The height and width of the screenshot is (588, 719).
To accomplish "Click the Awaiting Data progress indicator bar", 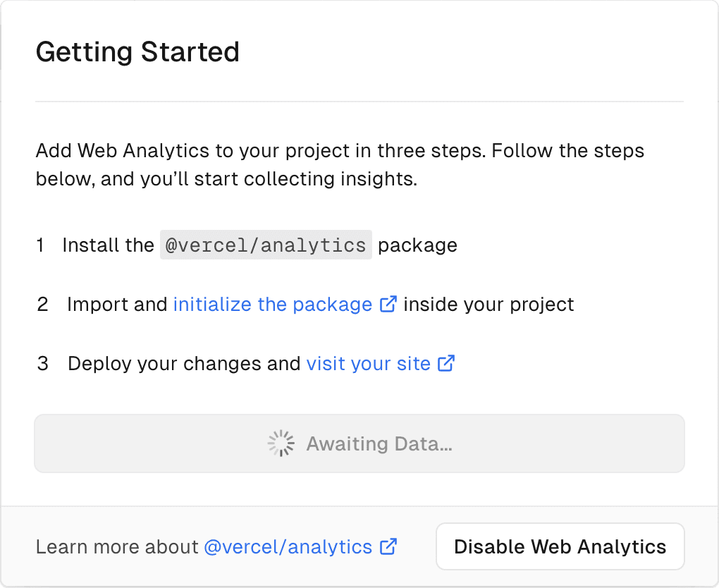I will point(359,443).
